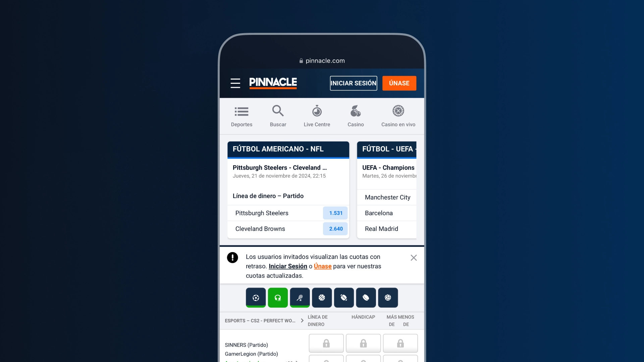Expand the FÚTBOL - UEFA Champions section
The image size is (644, 362).
coord(389,149)
